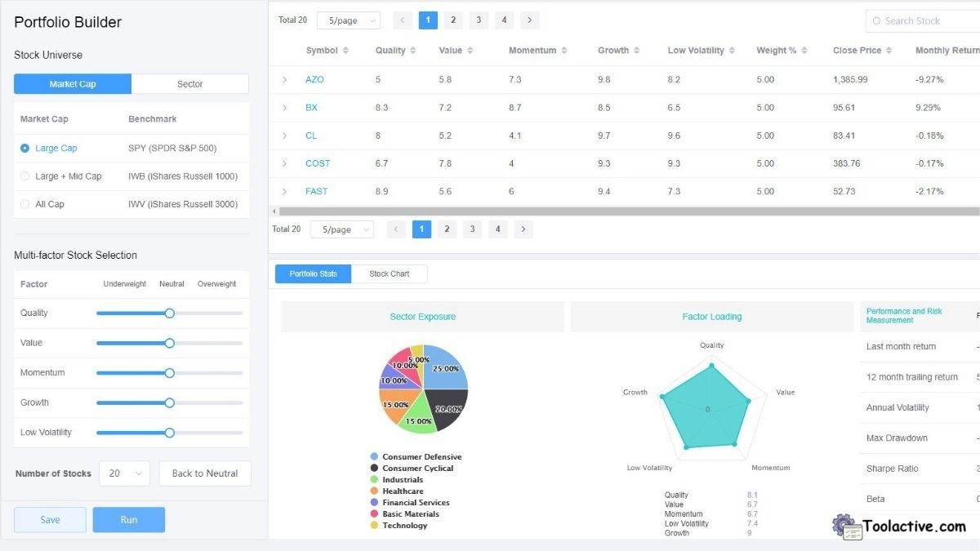The image size is (980, 551).
Task: Adjust the Value factor slider
Action: (x=169, y=343)
